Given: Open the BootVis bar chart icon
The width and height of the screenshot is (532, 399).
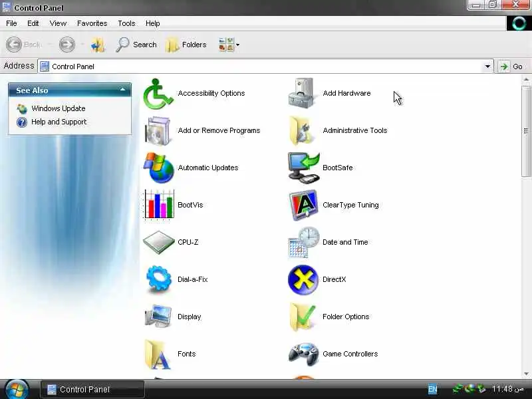Looking at the screenshot, I should pos(159,205).
